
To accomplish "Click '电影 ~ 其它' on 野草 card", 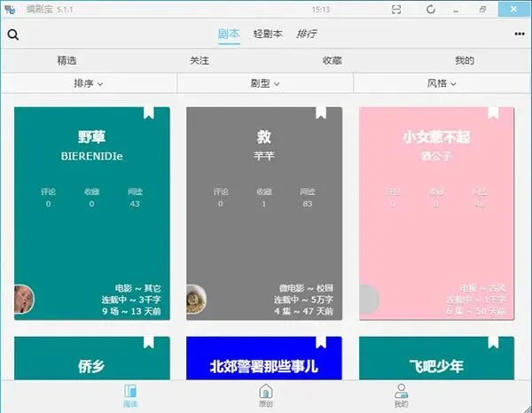I will pos(137,288).
